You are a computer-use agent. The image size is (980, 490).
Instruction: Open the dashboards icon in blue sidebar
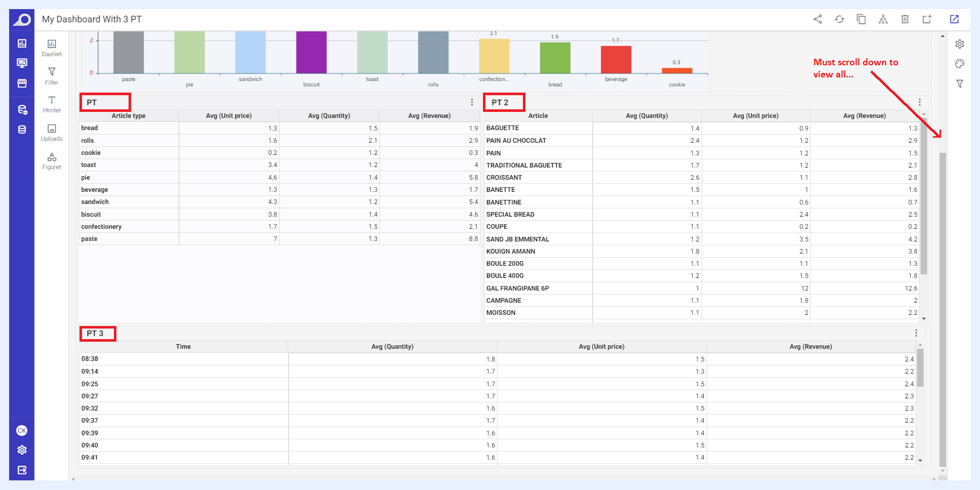coord(22,44)
